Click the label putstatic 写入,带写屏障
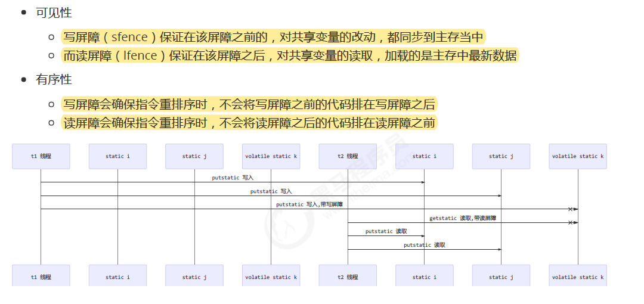 pyautogui.click(x=309, y=204)
